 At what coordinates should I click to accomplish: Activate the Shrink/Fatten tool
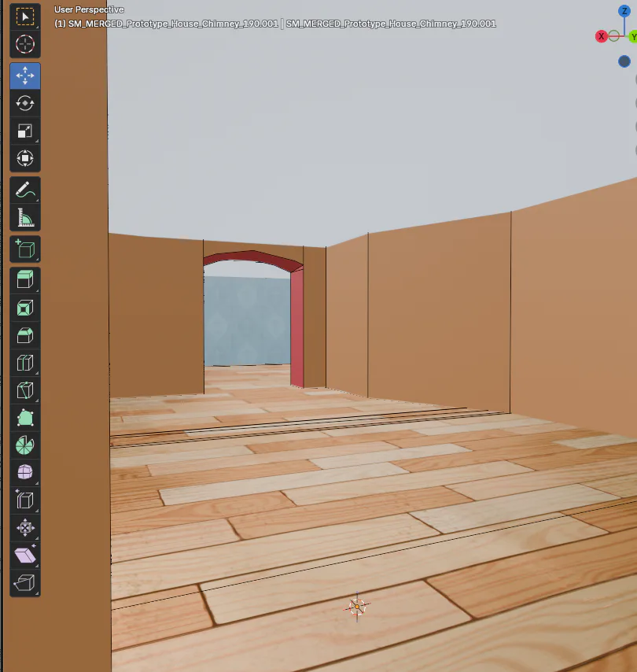[x=25, y=527]
